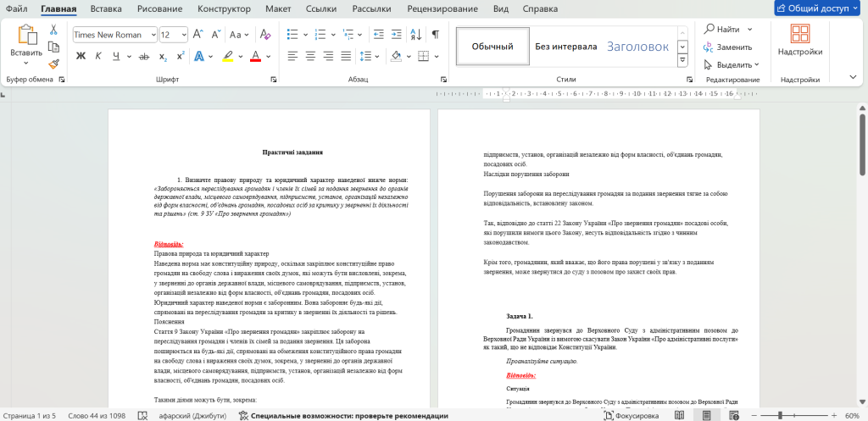Click the Cut scissors icon
Viewport: 868px width, 421px height.
pyautogui.click(x=53, y=29)
